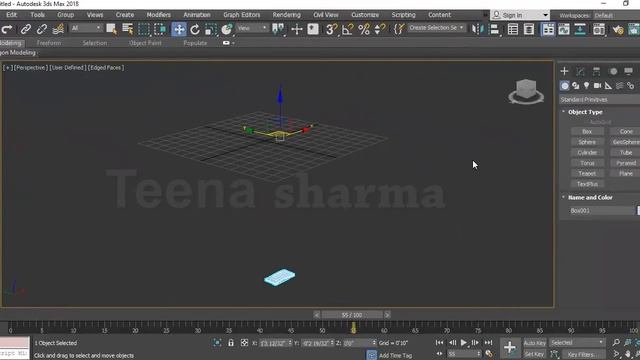Open reference coordinate system View dropdown

(x=252, y=28)
